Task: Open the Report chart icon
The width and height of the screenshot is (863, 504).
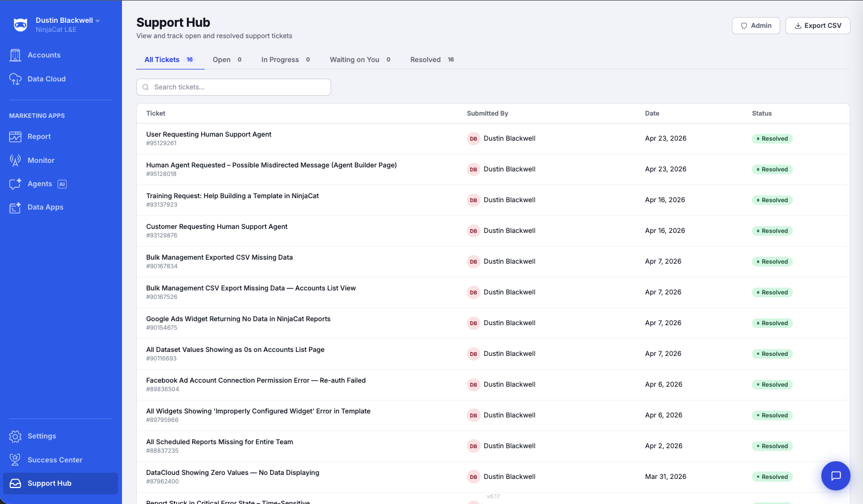Action: tap(15, 137)
